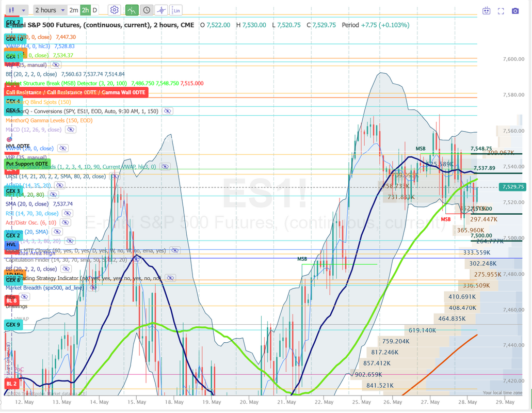Select the 2m timeframe

pyautogui.click(x=74, y=10)
